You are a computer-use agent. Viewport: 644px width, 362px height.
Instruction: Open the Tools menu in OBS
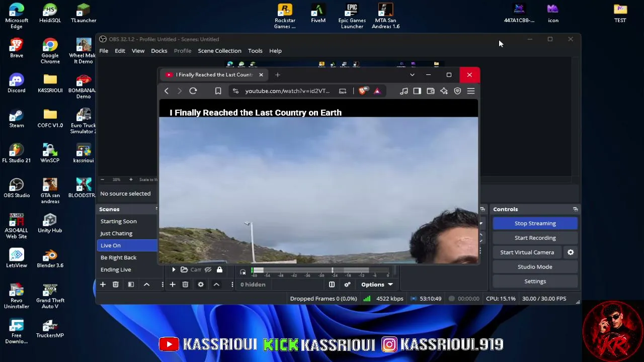point(255,51)
